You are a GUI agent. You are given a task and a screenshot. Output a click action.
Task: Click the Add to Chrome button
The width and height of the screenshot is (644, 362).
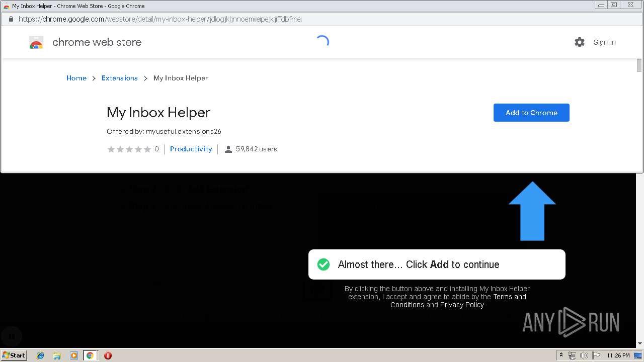(531, 113)
